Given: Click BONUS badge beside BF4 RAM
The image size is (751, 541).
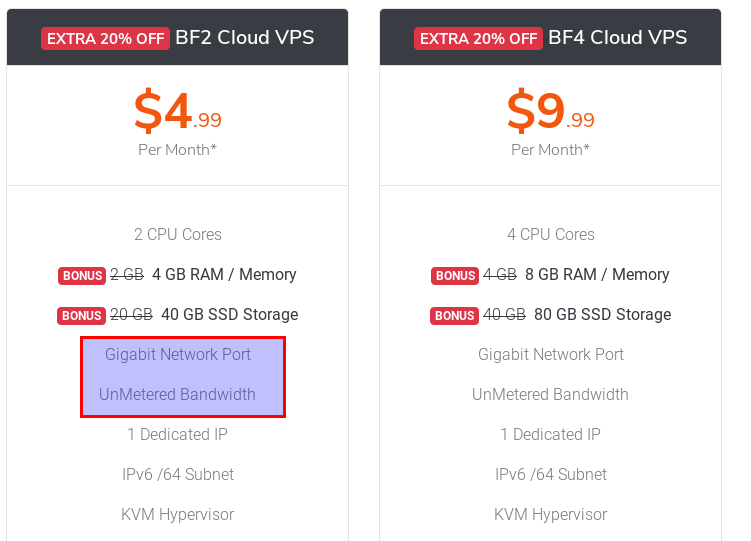Looking at the screenshot, I should (x=455, y=275).
